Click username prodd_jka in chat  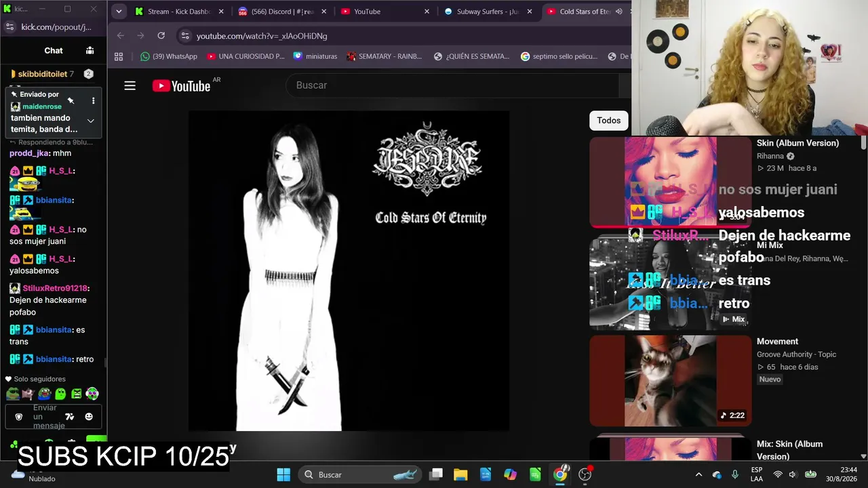coord(29,153)
